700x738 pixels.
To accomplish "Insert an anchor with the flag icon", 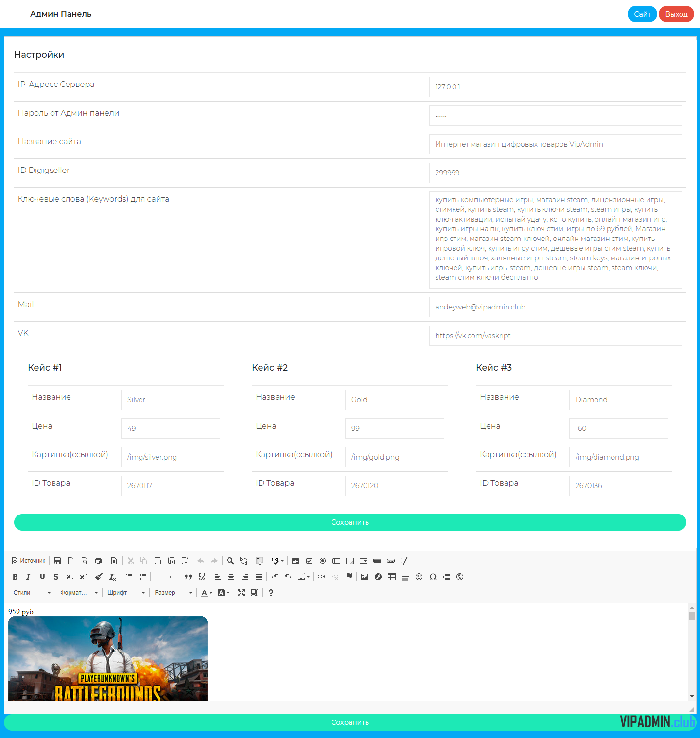I will coord(349,577).
